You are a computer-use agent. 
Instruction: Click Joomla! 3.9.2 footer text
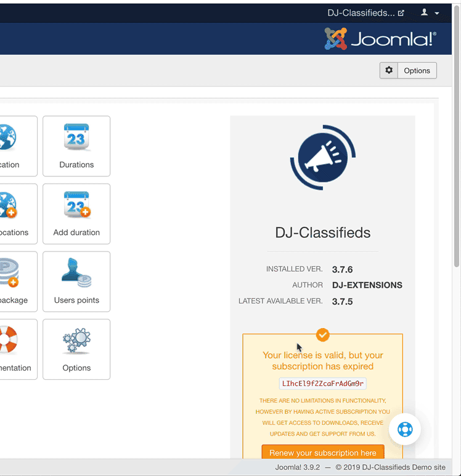tap(298, 467)
